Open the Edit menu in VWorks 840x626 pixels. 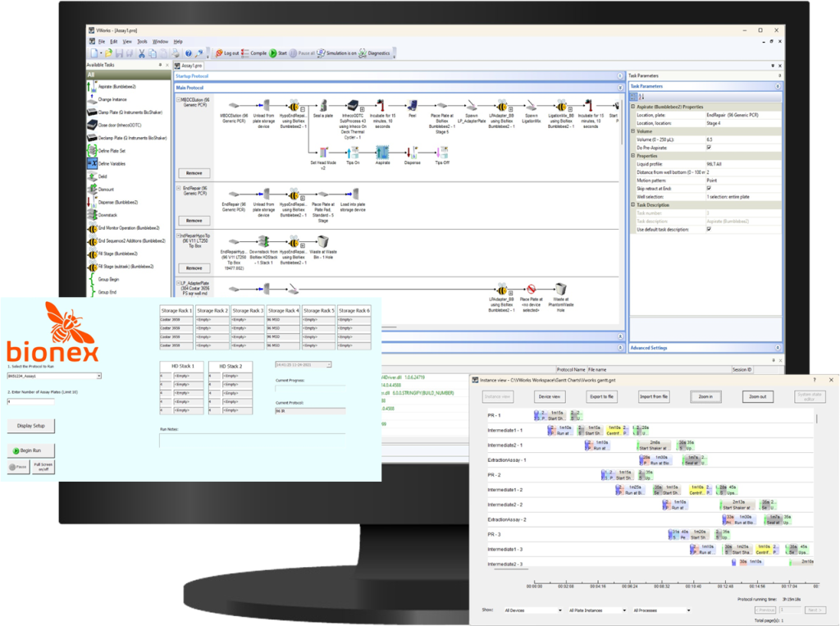(x=113, y=41)
